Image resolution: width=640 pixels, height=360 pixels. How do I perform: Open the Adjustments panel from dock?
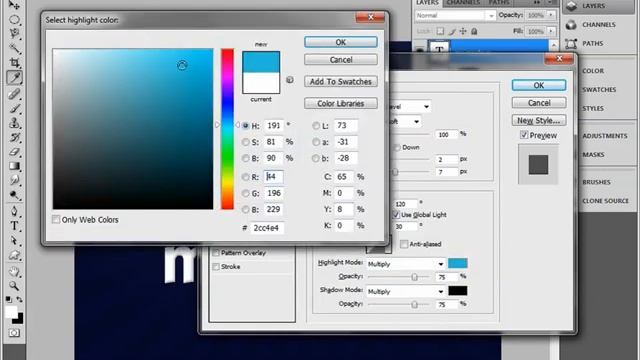(604, 136)
